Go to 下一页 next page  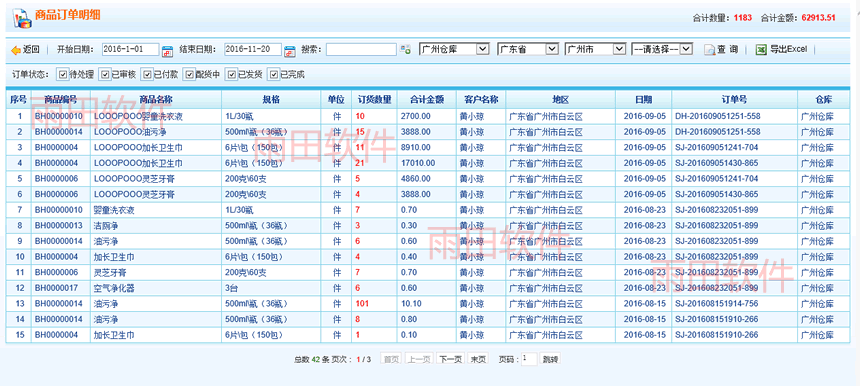450,360
